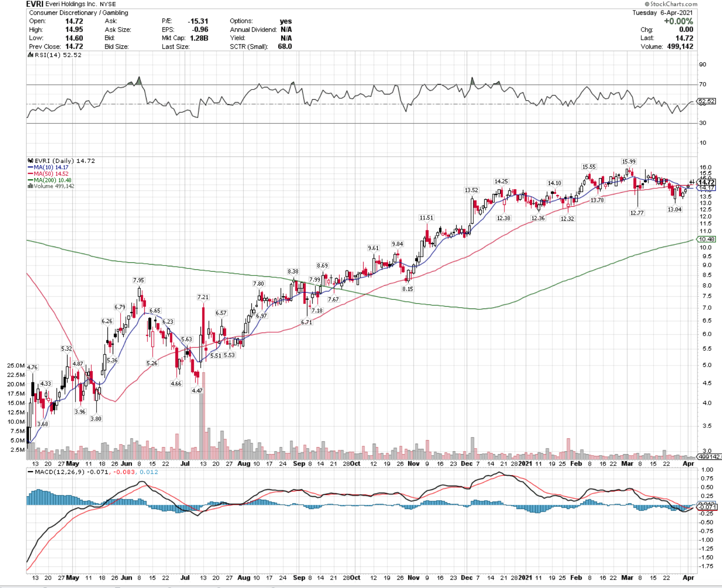Click the blue 0.012 MACD histogram value

pyautogui.click(x=149, y=472)
